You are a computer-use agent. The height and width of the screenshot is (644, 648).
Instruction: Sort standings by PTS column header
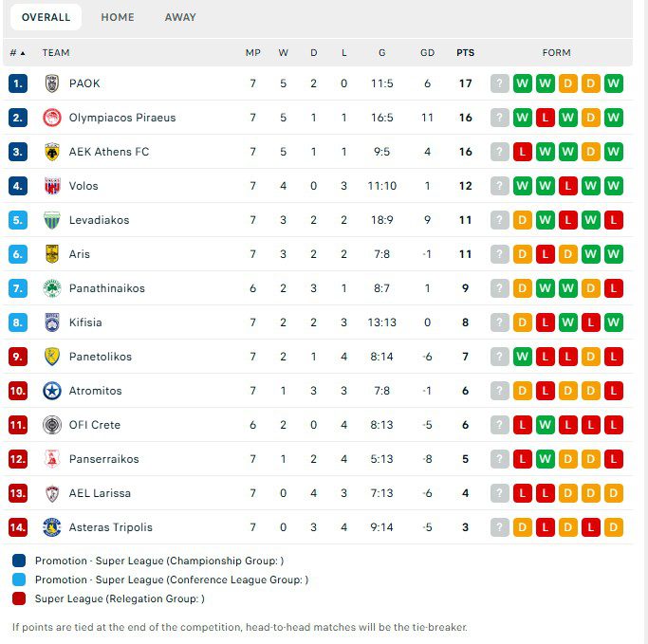tap(465, 53)
